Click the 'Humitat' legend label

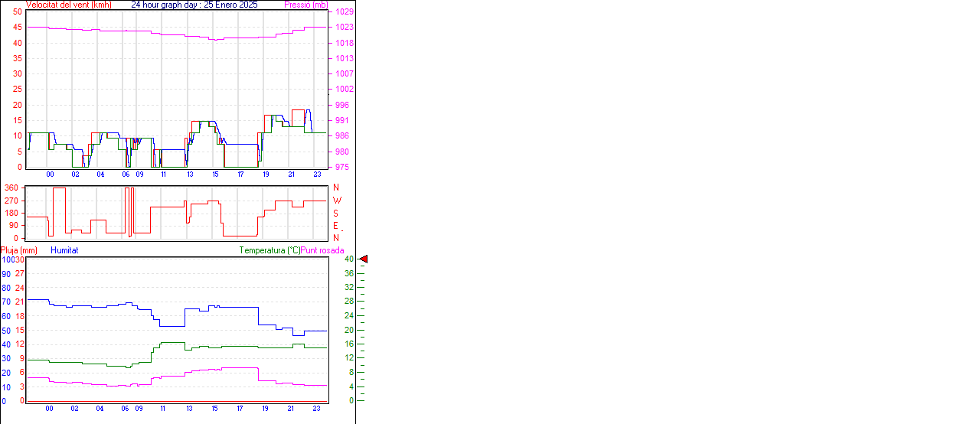click(x=64, y=250)
